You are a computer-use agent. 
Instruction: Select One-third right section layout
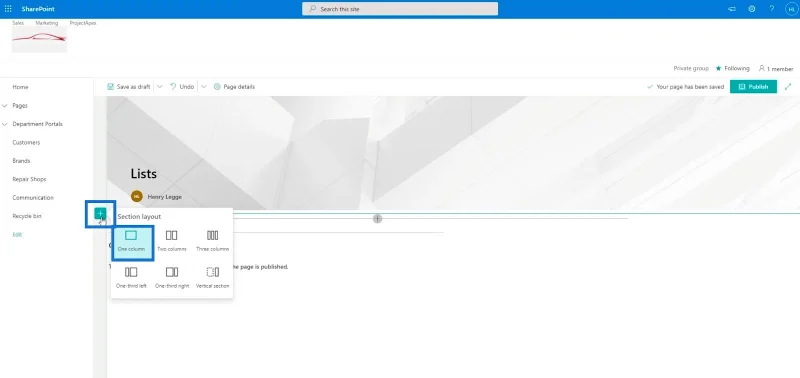[172, 278]
